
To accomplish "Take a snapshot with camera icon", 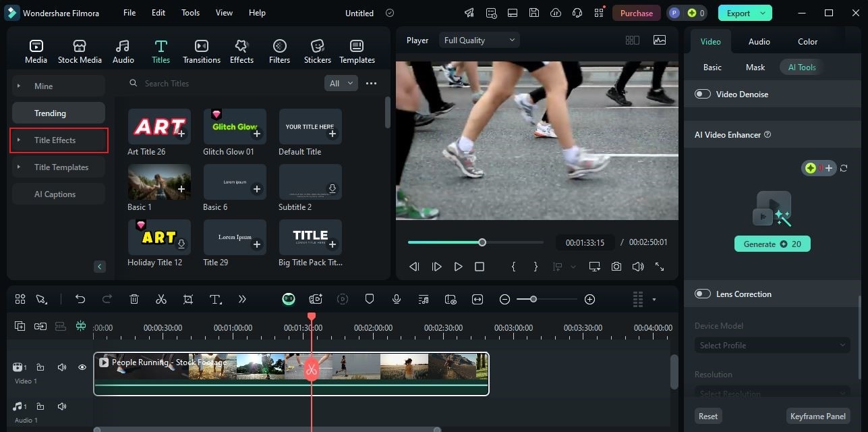I will (x=616, y=267).
